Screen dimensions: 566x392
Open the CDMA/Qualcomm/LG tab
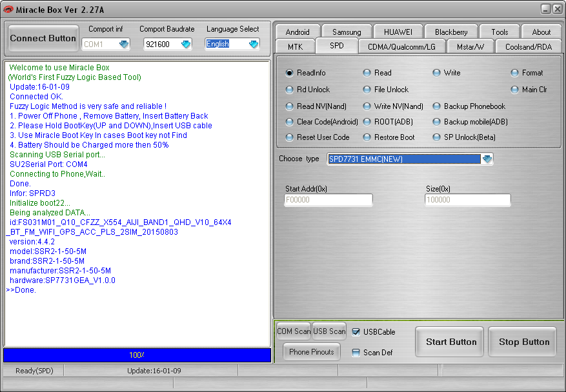click(x=401, y=46)
